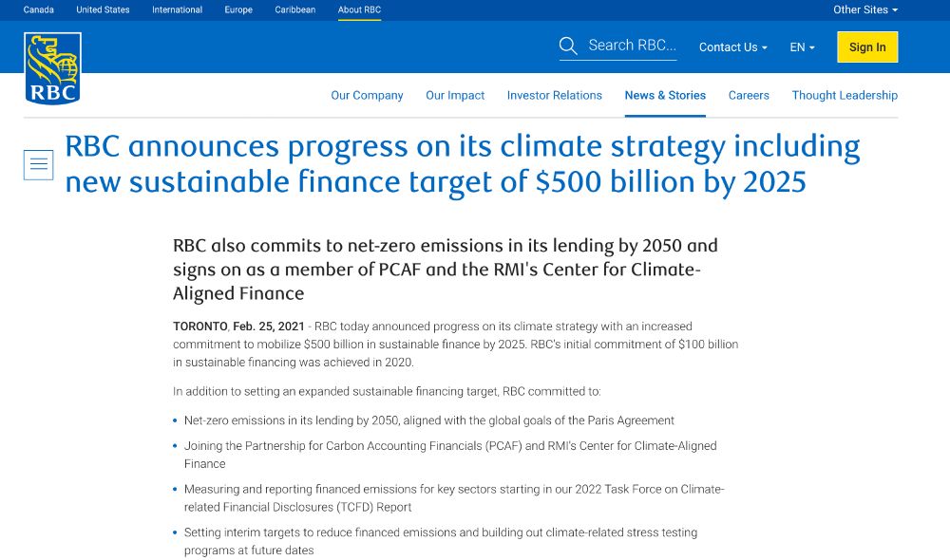Viewport: 950px width, 560px height.
Task: Click the search magnifier icon
Action: tap(568, 46)
